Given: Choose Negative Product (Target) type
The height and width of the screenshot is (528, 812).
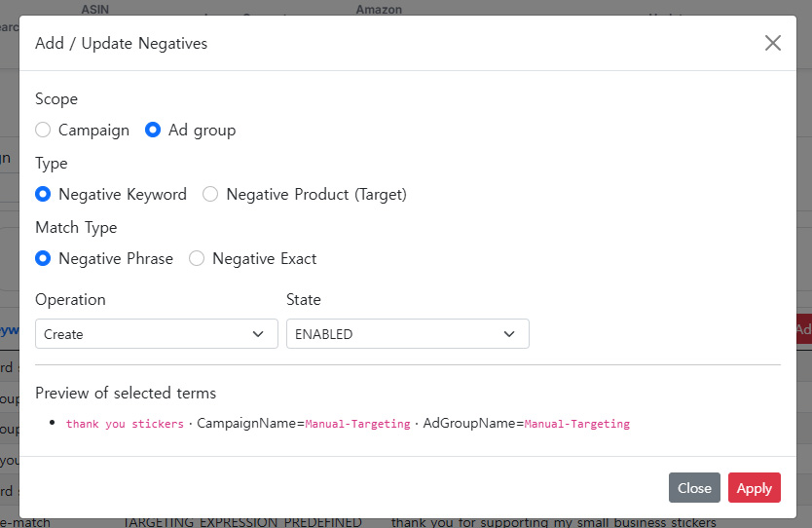Looking at the screenshot, I should click(210, 195).
